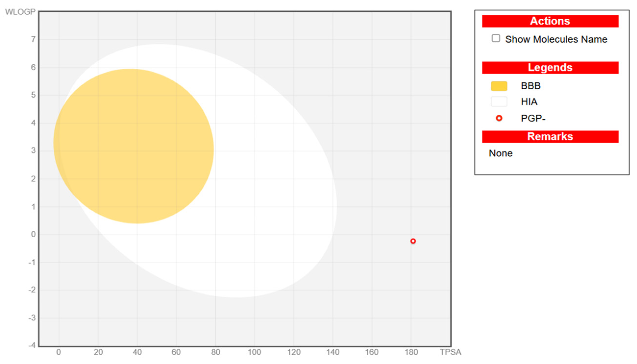
Task: Click the 'Show Molecules Name' label text
Action: click(556, 39)
